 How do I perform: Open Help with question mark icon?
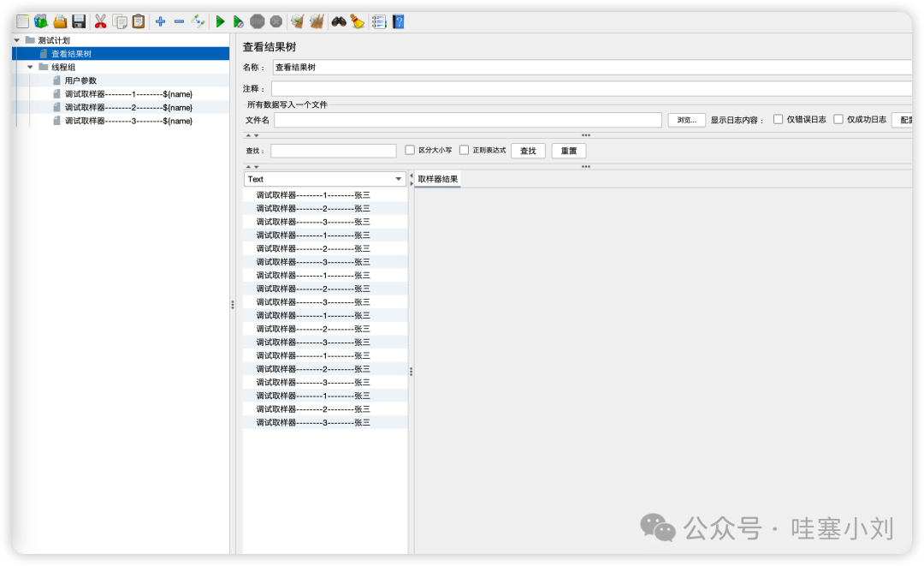399,21
